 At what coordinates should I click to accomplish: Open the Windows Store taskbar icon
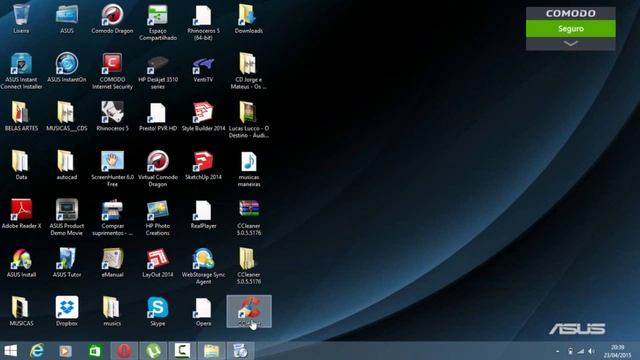pyautogui.click(x=95, y=351)
